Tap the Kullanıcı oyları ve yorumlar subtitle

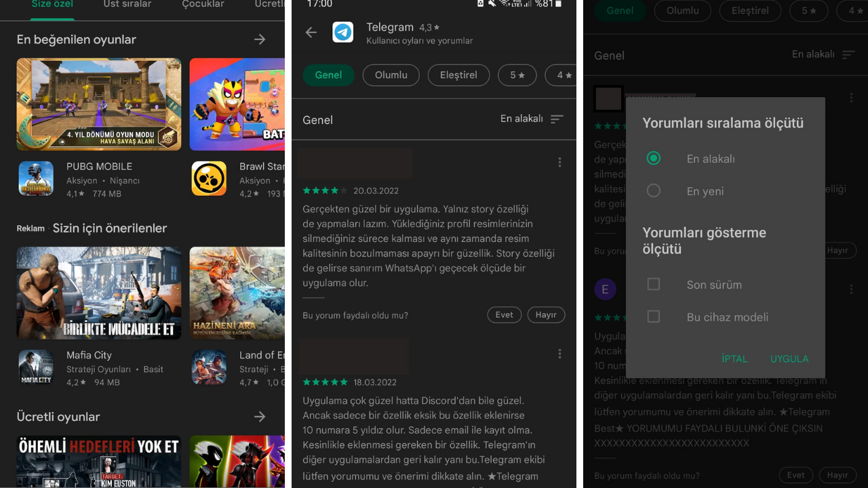point(420,41)
